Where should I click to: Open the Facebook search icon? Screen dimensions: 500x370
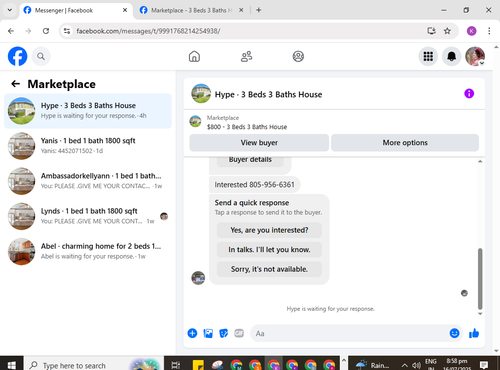(x=41, y=56)
